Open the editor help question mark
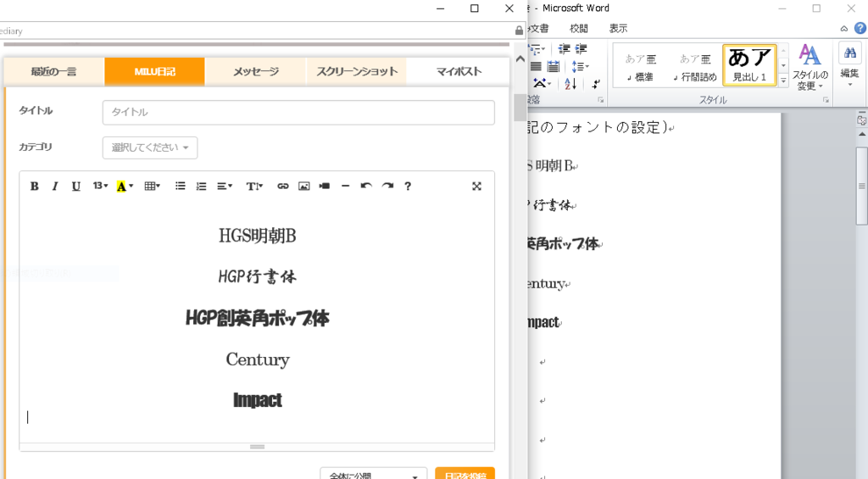This screenshot has width=868, height=479. click(x=408, y=187)
